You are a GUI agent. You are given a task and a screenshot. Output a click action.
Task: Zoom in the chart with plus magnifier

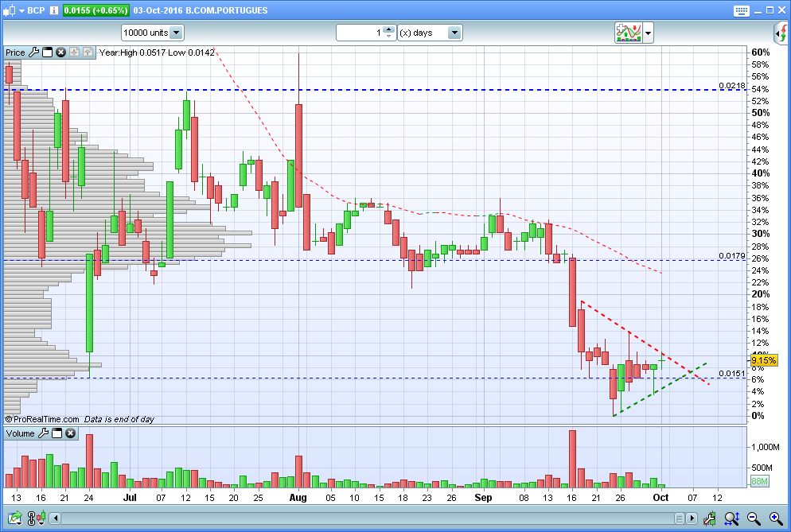coord(776,518)
